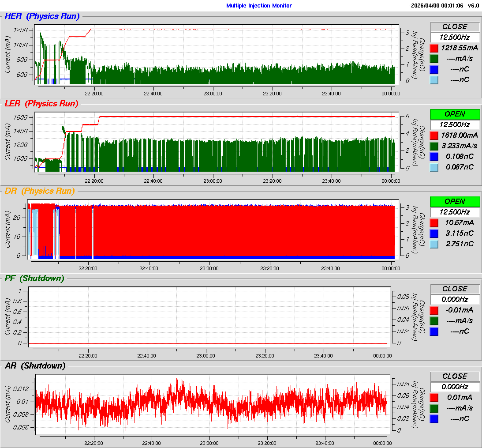Click the HER red current swatch

pos(434,48)
